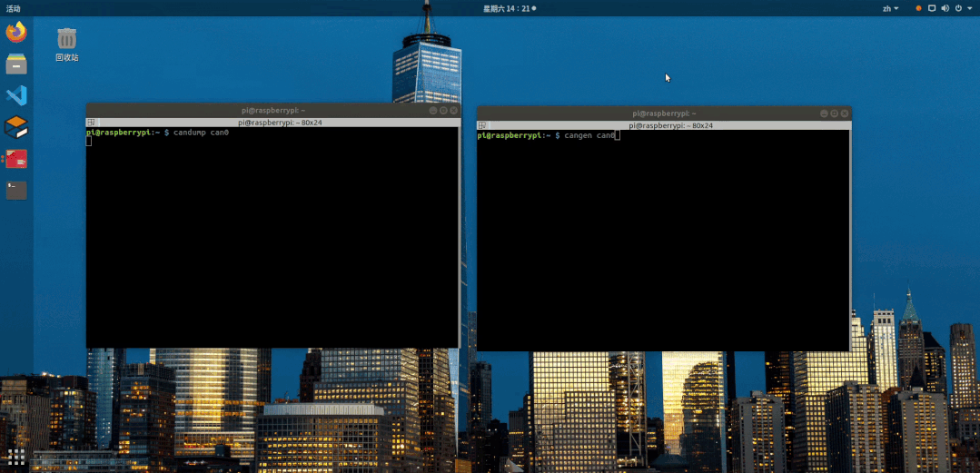
Task: Open the orange box app in dock
Action: pyautogui.click(x=16, y=127)
